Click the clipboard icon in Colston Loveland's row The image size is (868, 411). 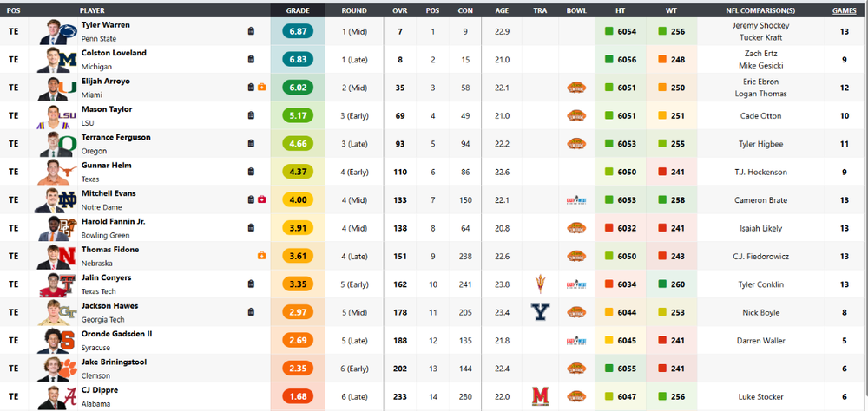[x=251, y=59]
